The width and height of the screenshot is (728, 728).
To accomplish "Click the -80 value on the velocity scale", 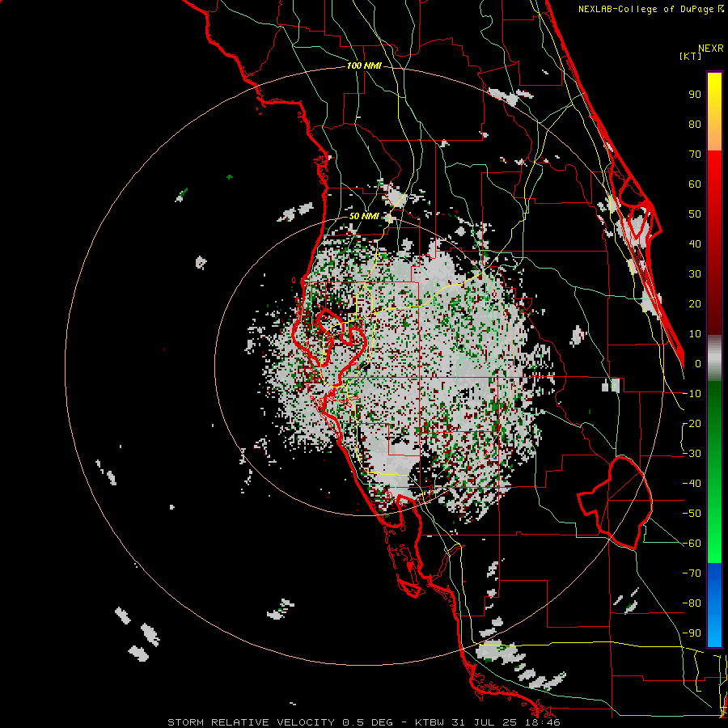I will point(692,603).
